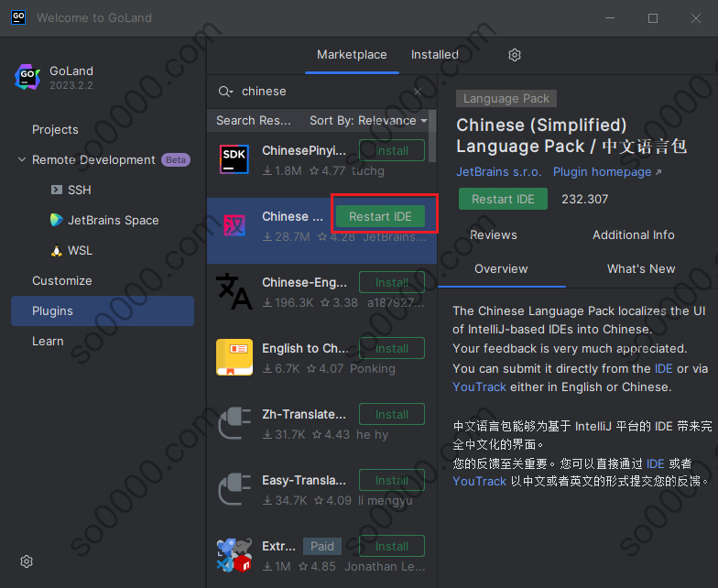Click the Chinese Language Pack 汉 icon
This screenshot has width=718, height=588.
[x=234, y=225]
